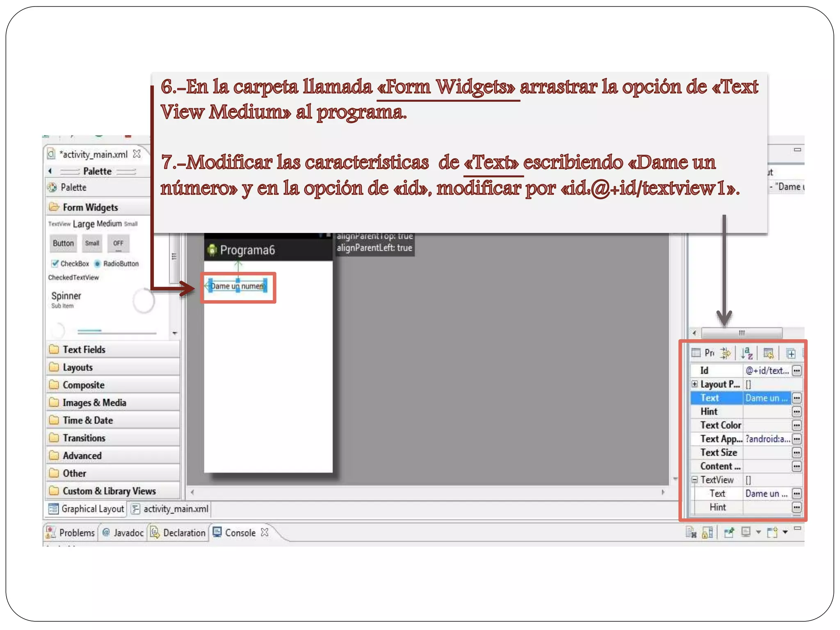Viewport: 840px width, 630px height.
Task: Select the CheckBox widget in palette
Action: (70, 263)
